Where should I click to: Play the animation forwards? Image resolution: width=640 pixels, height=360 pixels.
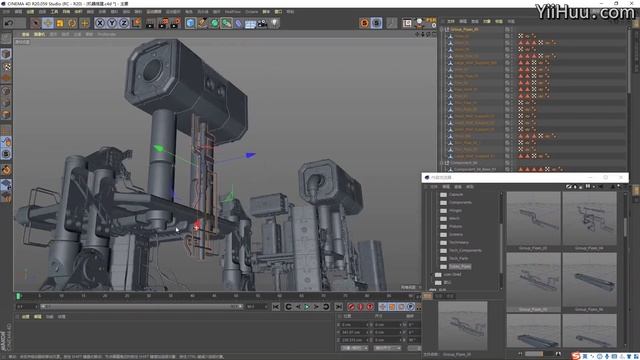(307, 307)
